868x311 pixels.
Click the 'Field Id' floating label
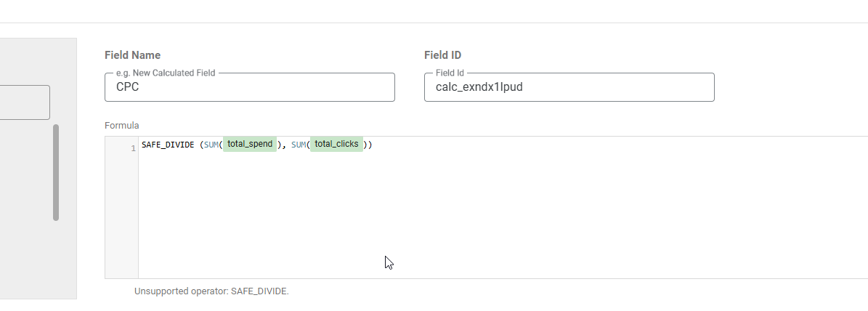[450, 73]
